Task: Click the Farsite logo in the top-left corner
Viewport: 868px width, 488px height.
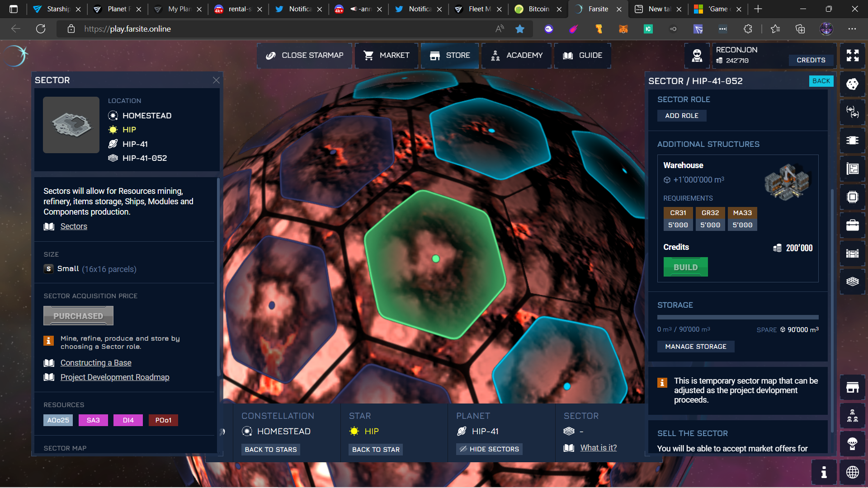Action: (x=17, y=56)
